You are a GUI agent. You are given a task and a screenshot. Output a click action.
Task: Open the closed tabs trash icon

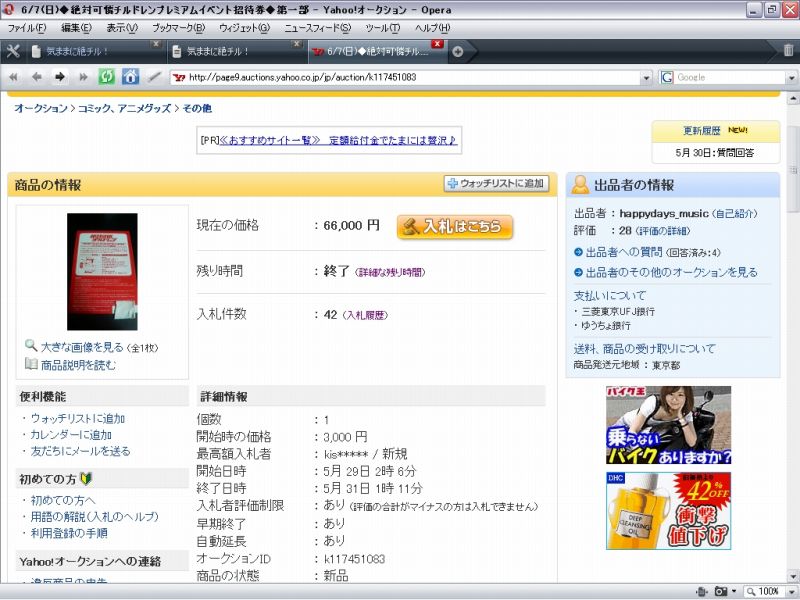(788, 50)
